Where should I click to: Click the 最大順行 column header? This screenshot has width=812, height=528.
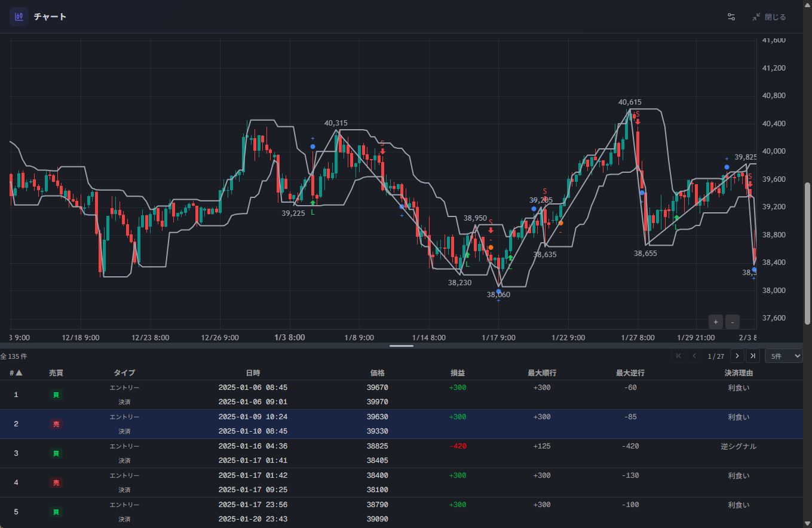coord(542,373)
